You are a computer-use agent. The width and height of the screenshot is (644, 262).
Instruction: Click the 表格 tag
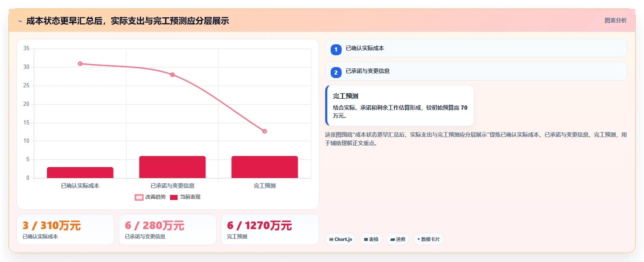(371, 239)
